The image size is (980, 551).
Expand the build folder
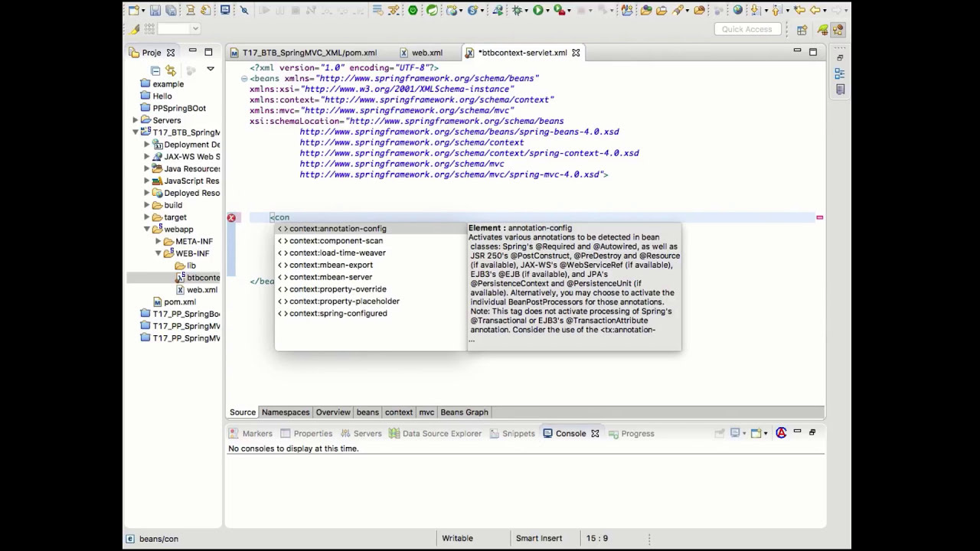[147, 205]
